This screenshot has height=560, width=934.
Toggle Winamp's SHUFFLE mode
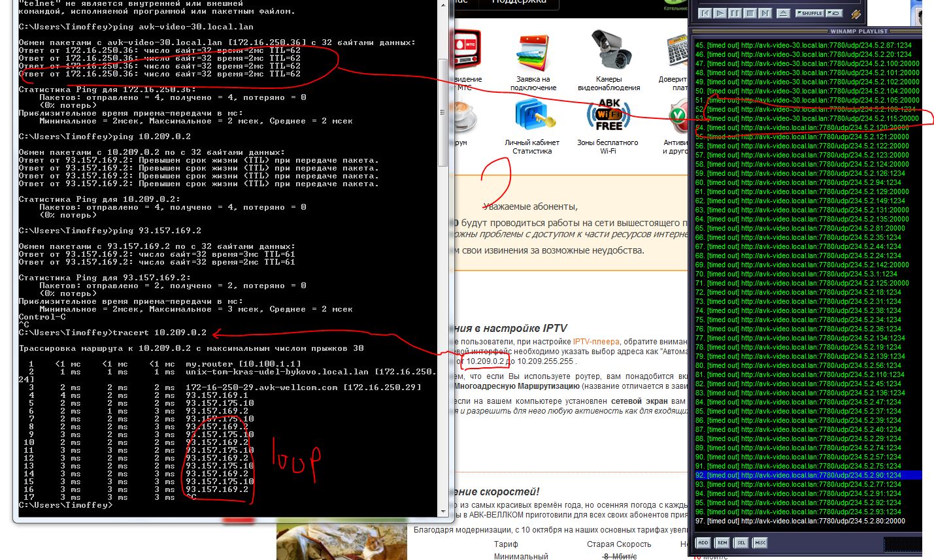tap(810, 13)
